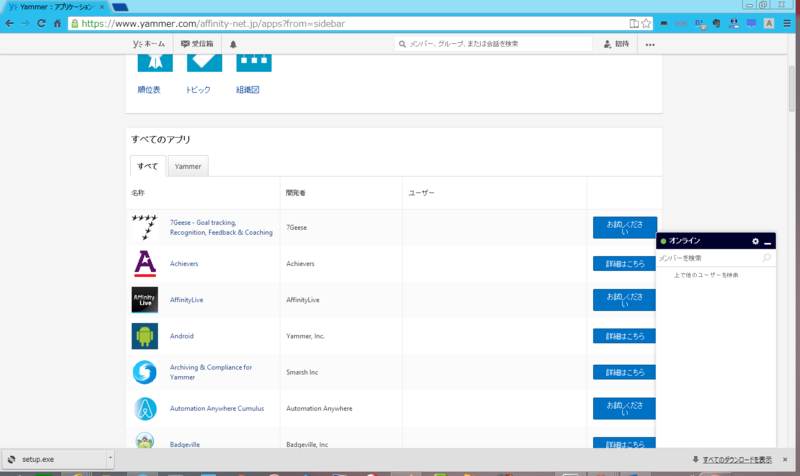Click the 開発者 column header
The image size is (800, 476).
296,193
